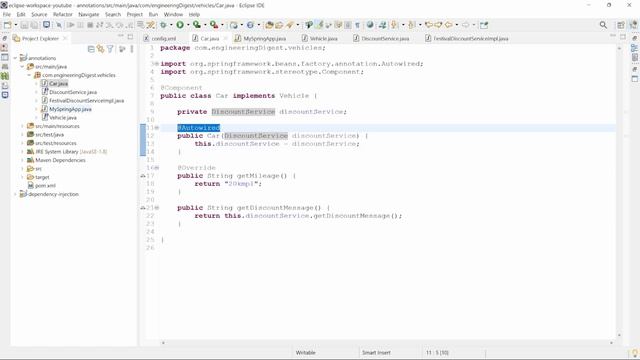Click the Next Annotation icon
Screen dimensions: 640x360
394,25
